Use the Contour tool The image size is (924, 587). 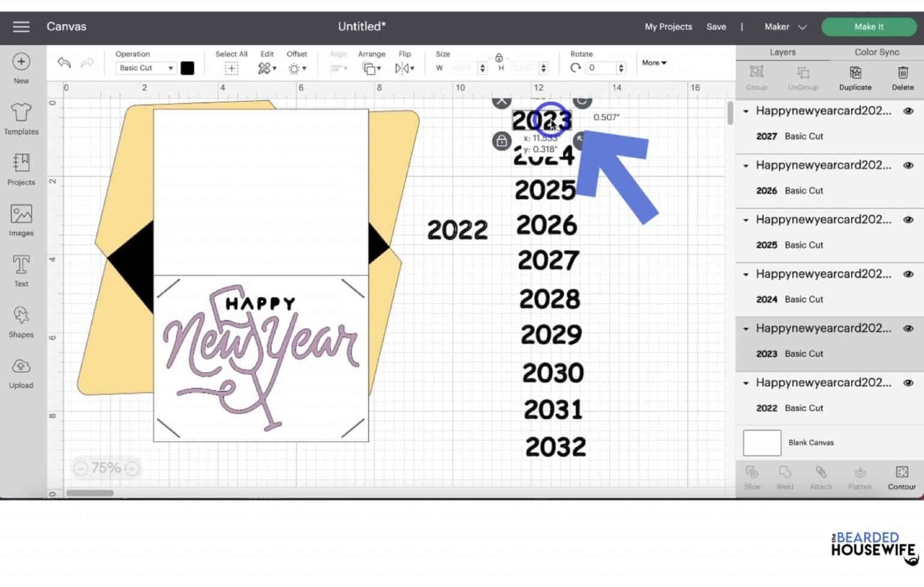tap(901, 477)
